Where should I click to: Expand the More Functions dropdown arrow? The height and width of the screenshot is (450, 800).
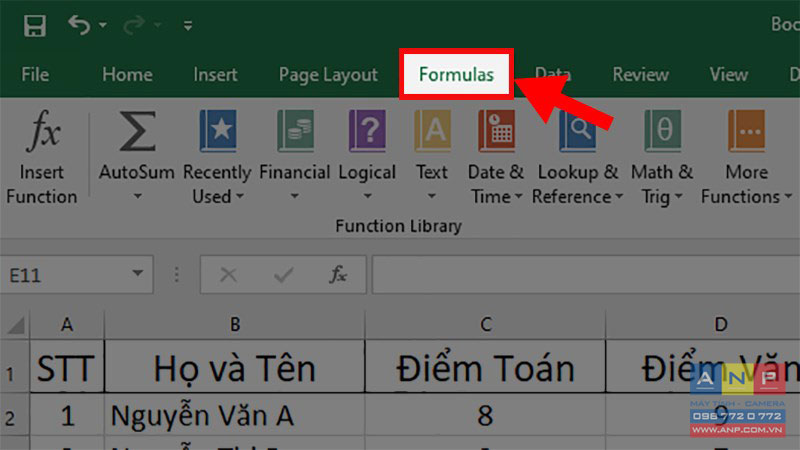point(788,196)
